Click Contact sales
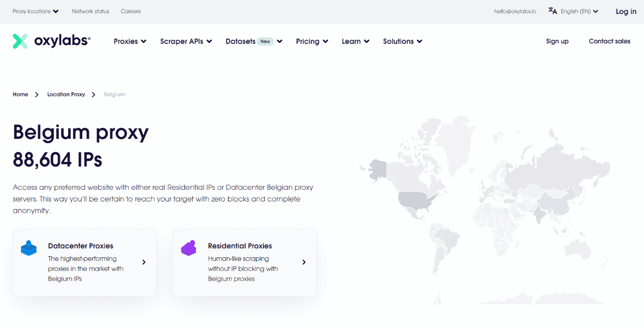The width and height of the screenshot is (644, 328). pyautogui.click(x=610, y=41)
